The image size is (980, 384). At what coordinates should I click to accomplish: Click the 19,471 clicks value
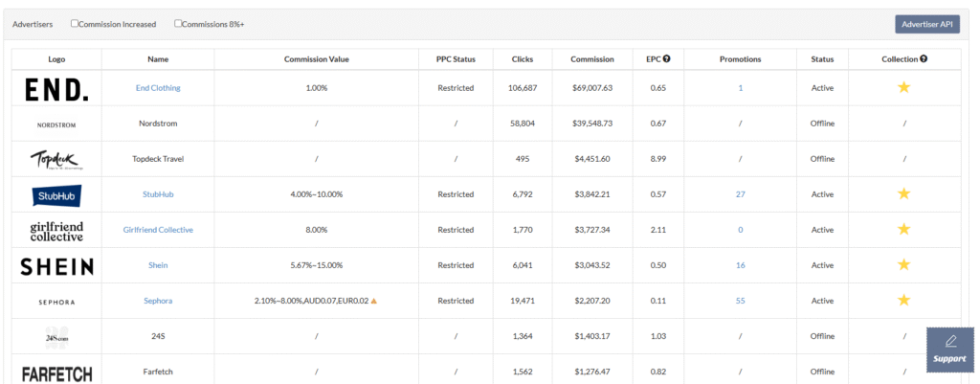(523, 300)
